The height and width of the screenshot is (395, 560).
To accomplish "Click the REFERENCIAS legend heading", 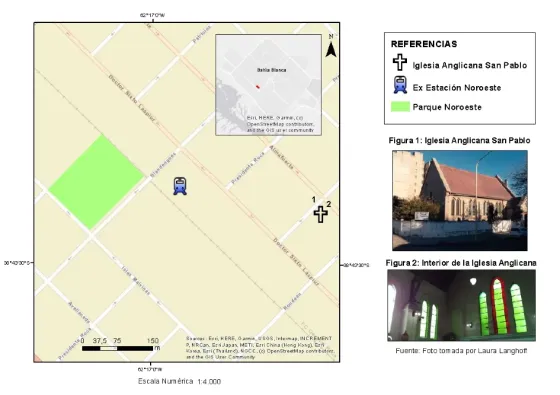I will (x=424, y=44).
